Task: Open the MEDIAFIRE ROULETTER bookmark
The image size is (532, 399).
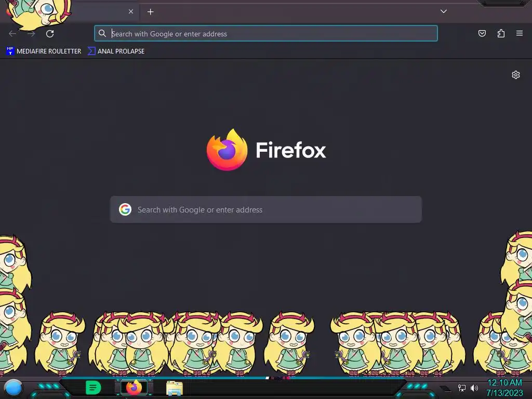Action: tap(44, 51)
